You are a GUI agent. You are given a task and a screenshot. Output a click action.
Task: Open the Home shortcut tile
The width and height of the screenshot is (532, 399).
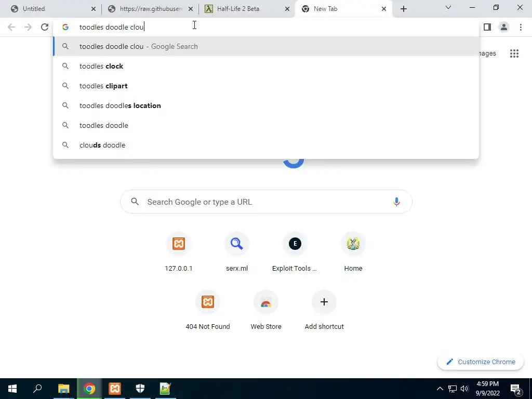tap(353, 252)
